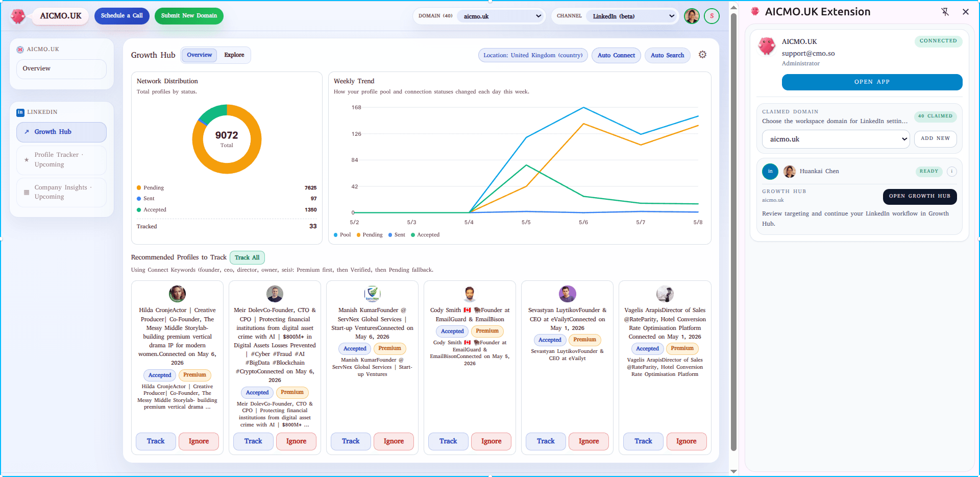This screenshot has height=477, width=980.
Task: Click the extension panel mascot avatar
Action: point(767,46)
